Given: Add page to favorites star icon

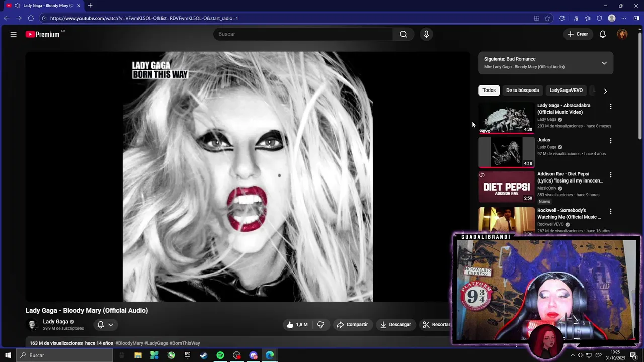Looking at the screenshot, I should pos(547,18).
